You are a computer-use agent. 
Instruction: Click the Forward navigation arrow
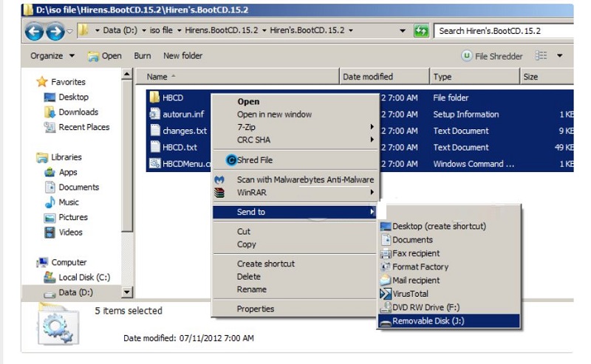click(55, 31)
